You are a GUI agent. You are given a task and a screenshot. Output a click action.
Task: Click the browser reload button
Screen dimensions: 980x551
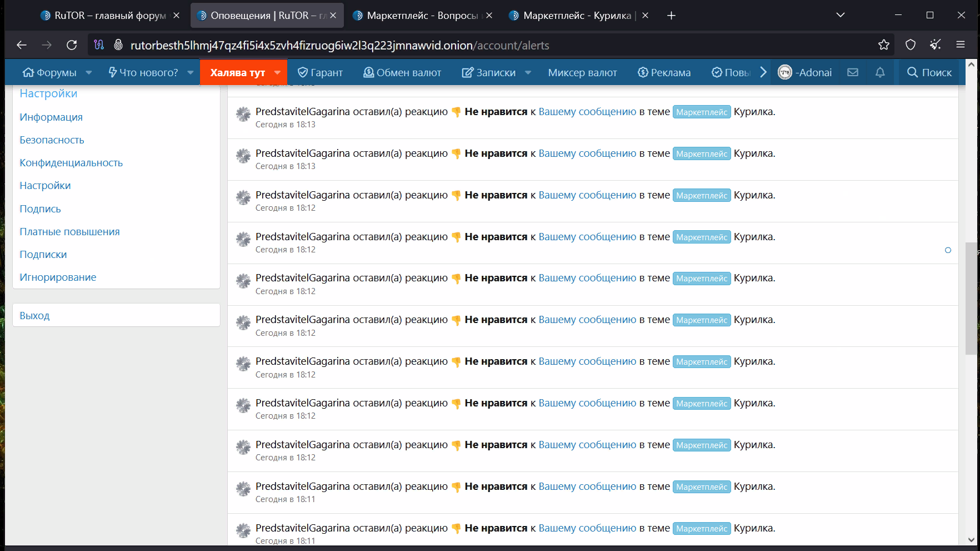coord(72,45)
